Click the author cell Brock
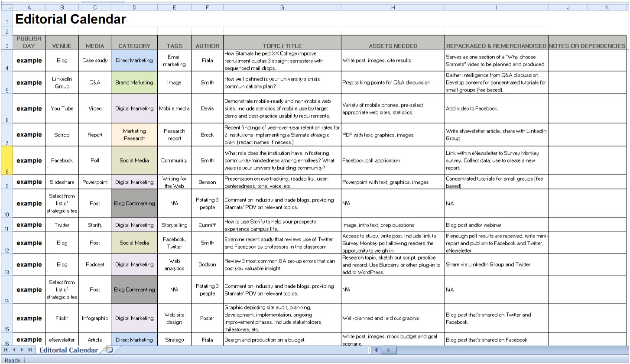This screenshot has width=630, height=364. 207,135
